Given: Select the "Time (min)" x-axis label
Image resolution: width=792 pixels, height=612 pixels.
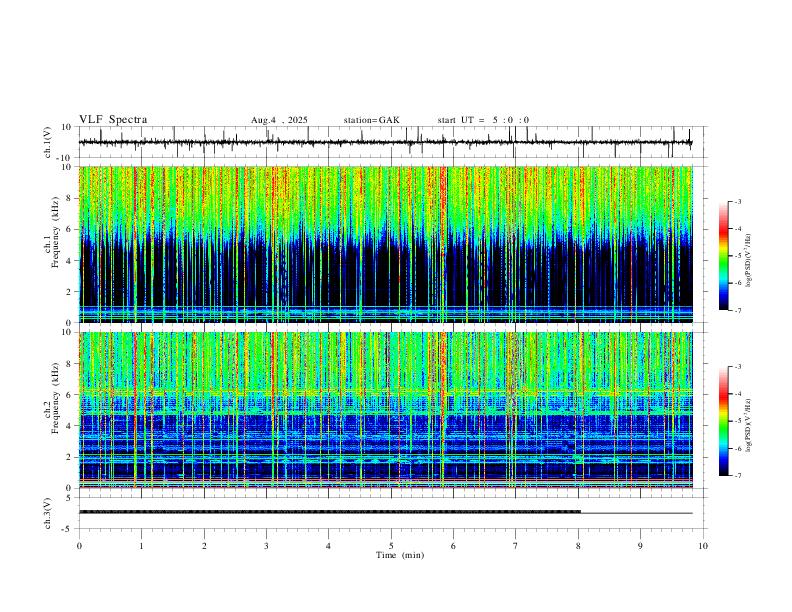Looking at the screenshot, I should (x=400, y=555).
